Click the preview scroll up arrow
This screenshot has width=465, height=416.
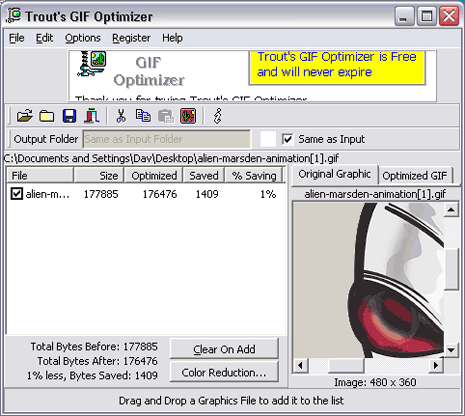click(x=451, y=209)
